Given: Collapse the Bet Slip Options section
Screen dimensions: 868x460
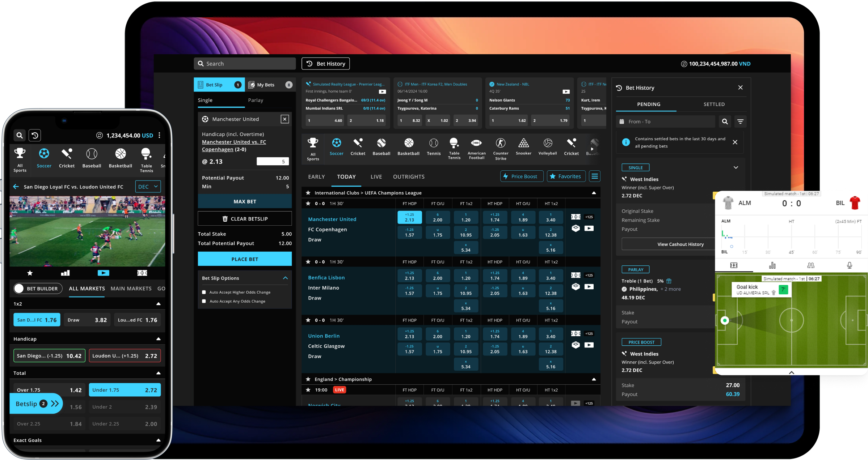Looking at the screenshot, I should coord(285,278).
